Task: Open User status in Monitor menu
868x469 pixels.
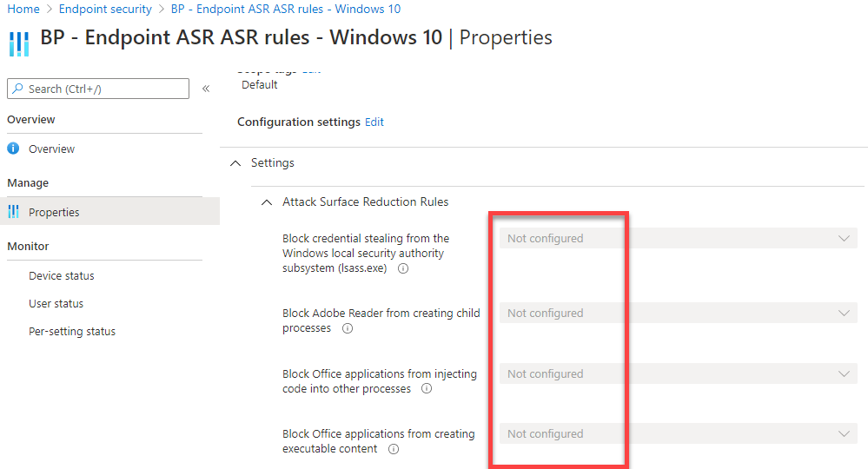Action: click(x=56, y=303)
